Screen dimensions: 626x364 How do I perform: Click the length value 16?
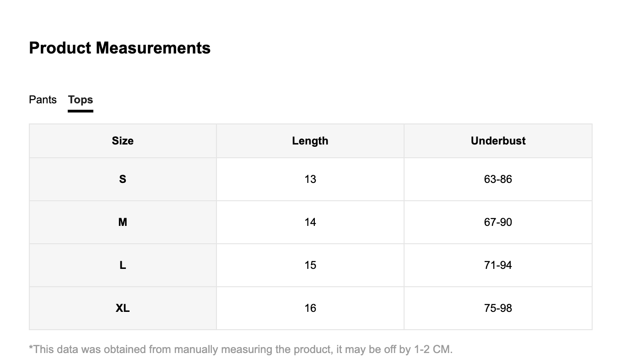310,308
